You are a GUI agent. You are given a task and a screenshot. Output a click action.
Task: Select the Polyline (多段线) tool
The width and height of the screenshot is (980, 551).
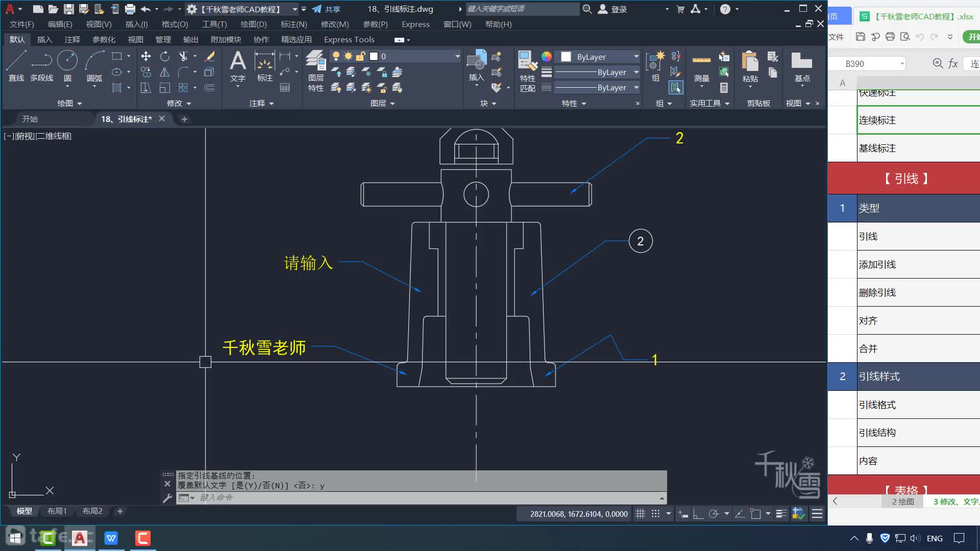(x=41, y=65)
